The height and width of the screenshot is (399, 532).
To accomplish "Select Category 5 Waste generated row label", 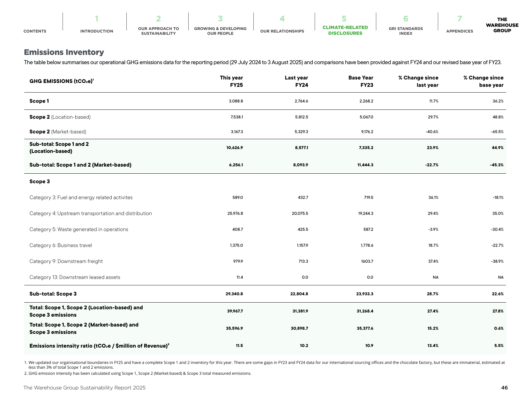I will (79, 230).
